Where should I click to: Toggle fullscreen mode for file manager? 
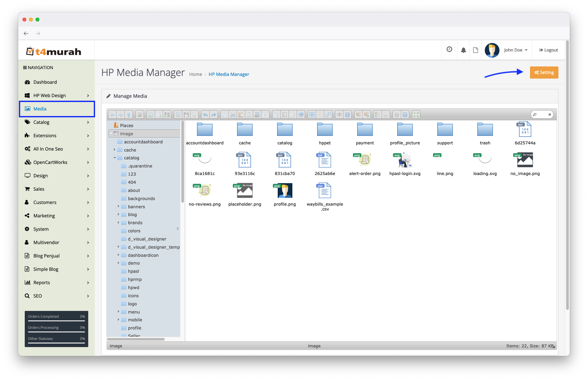tap(416, 115)
